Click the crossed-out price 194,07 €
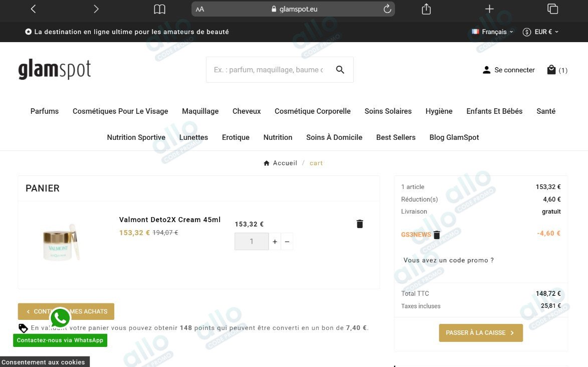 point(165,233)
